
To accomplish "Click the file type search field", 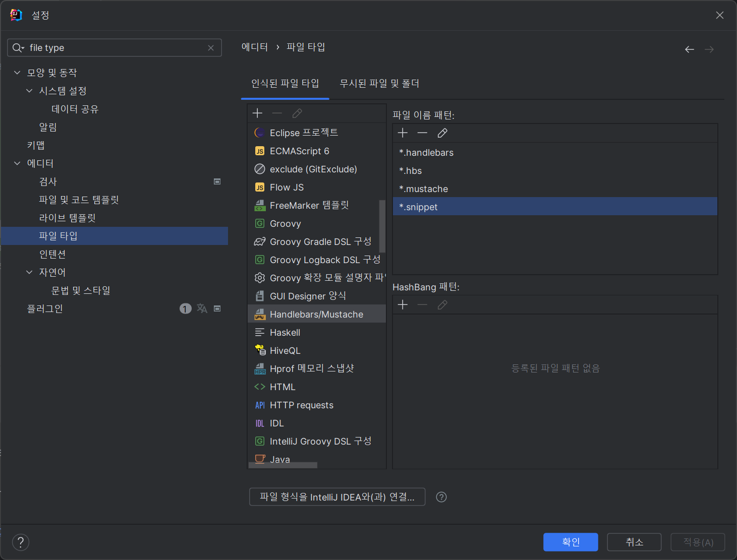I will tap(115, 48).
